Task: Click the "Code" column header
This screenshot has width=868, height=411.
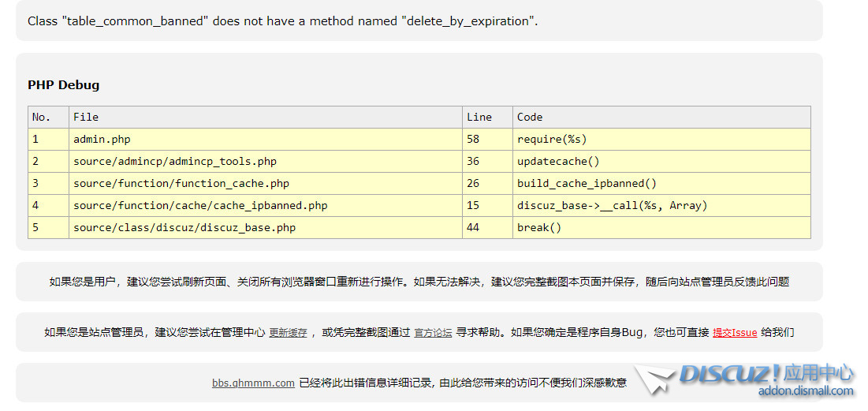Action: coord(530,117)
